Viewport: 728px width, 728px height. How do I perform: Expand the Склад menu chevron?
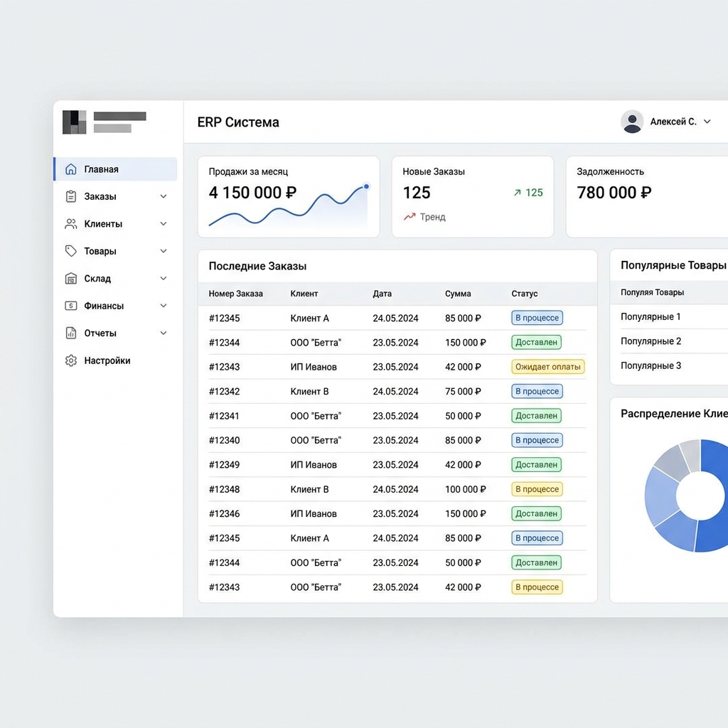pos(164,279)
